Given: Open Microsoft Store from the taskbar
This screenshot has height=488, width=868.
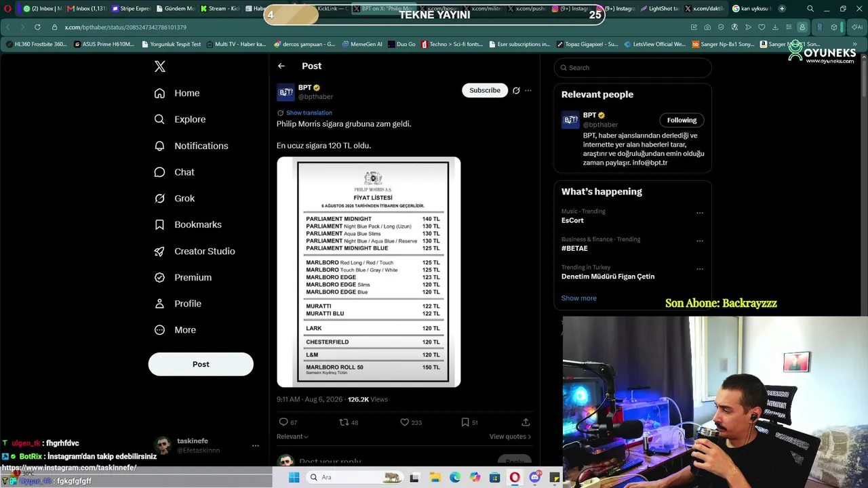Looking at the screenshot, I should (x=495, y=477).
